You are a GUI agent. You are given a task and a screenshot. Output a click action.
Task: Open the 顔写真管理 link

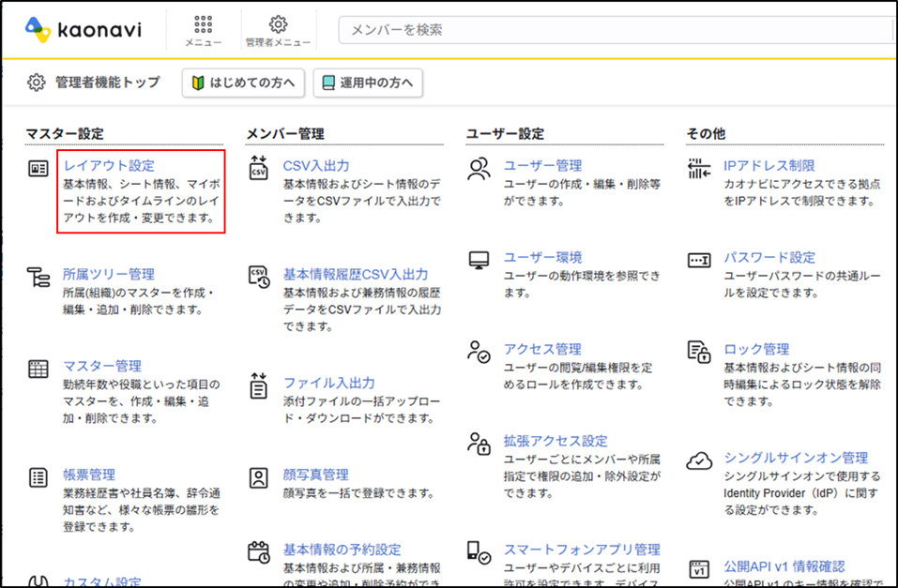(316, 475)
